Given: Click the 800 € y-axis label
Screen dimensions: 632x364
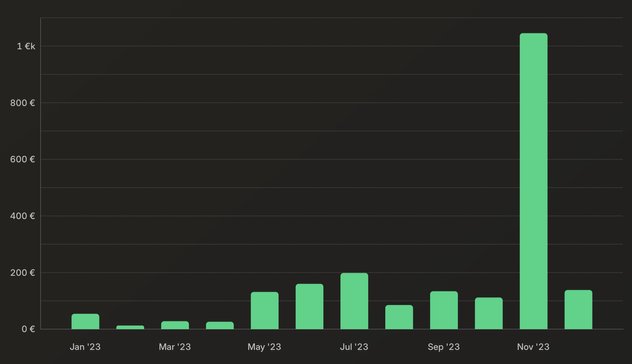Looking at the screenshot, I should (23, 103).
